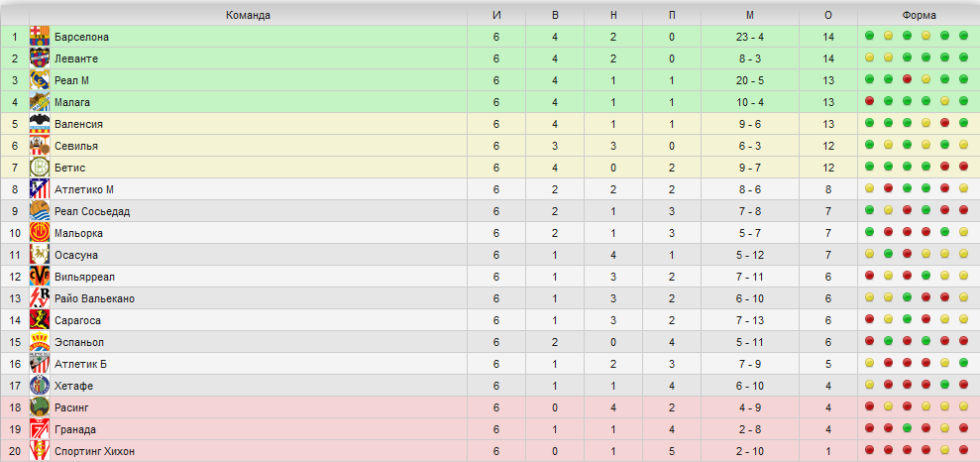This screenshot has width=980, height=462.
Task: Click the first form dot for Малага
Action: pyautogui.click(x=869, y=101)
